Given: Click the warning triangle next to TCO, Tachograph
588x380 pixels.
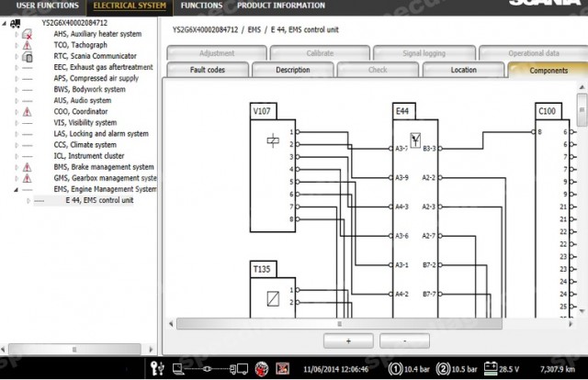Looking at the screenshot, I should [27, 45].
